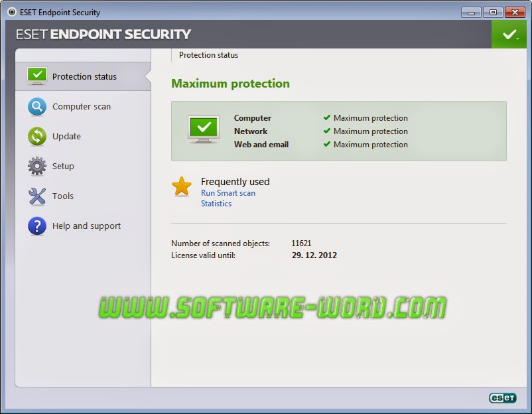Click Network protection module label
The width and height of the screenshot is (532, 414).
(x=251, y=131)
